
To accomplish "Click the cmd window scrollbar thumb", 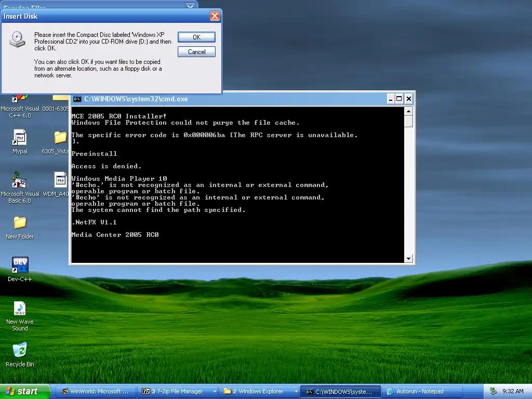I will click(x=408, y=122).
